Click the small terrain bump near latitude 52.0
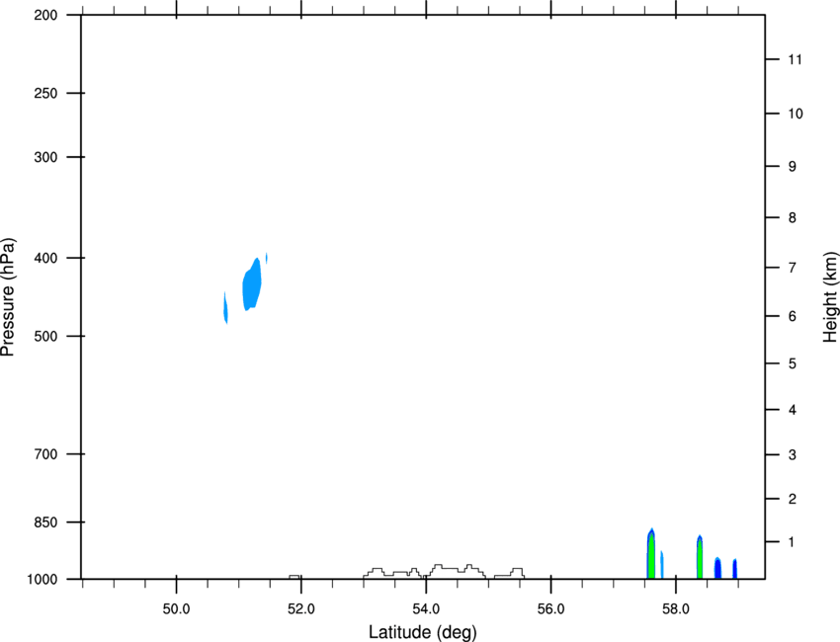The height and width of the screenshot is (642, 840). click(x=294, y=577)
